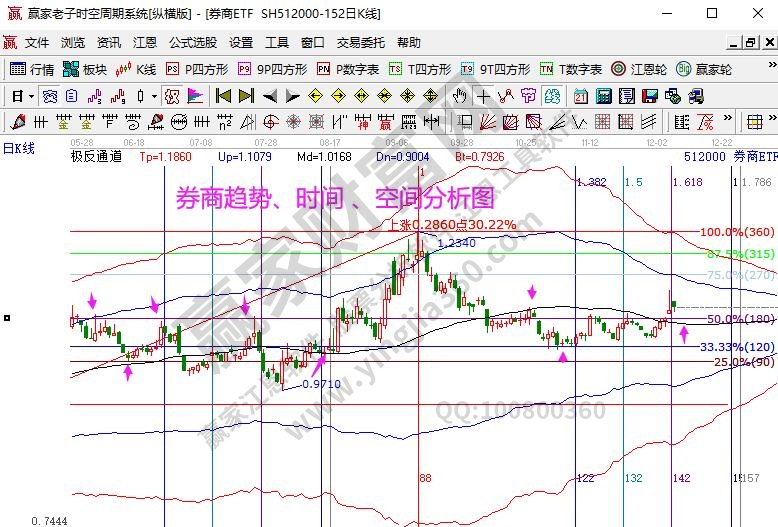The image size is (778, 527).
Task: Open the 行情 quotes view
Action: tap(31, 70)
